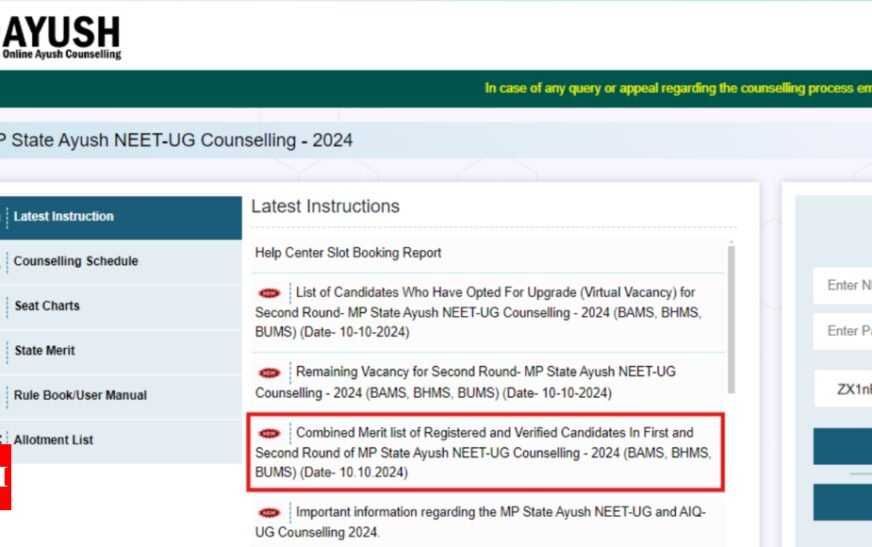Select the Latest Instruction sidebar tab
The image size is (872, 547).
121,217
